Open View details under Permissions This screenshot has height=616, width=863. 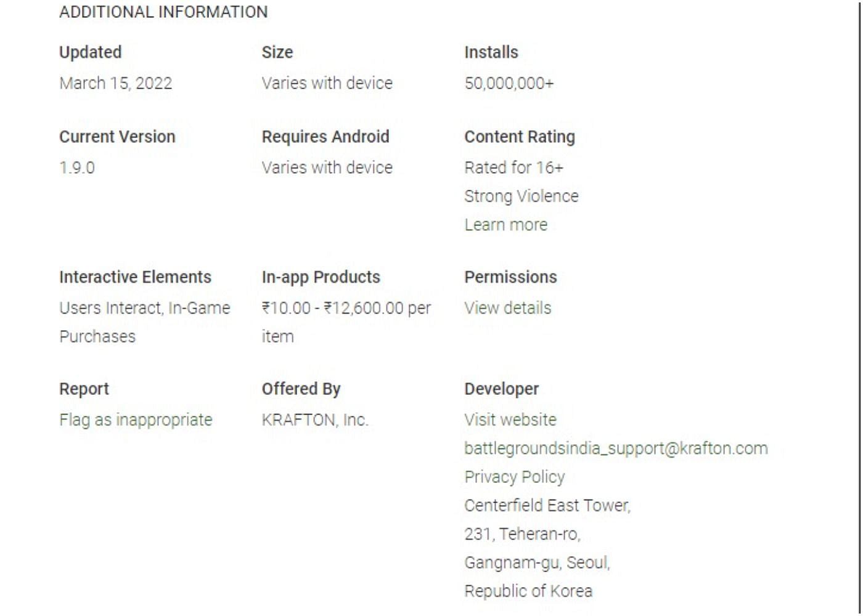[x=507, y=308]
